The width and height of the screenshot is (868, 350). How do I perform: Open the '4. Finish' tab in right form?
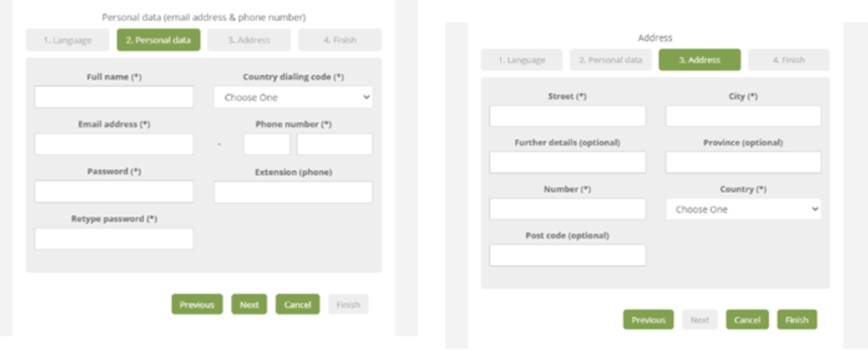pos(788,60)
